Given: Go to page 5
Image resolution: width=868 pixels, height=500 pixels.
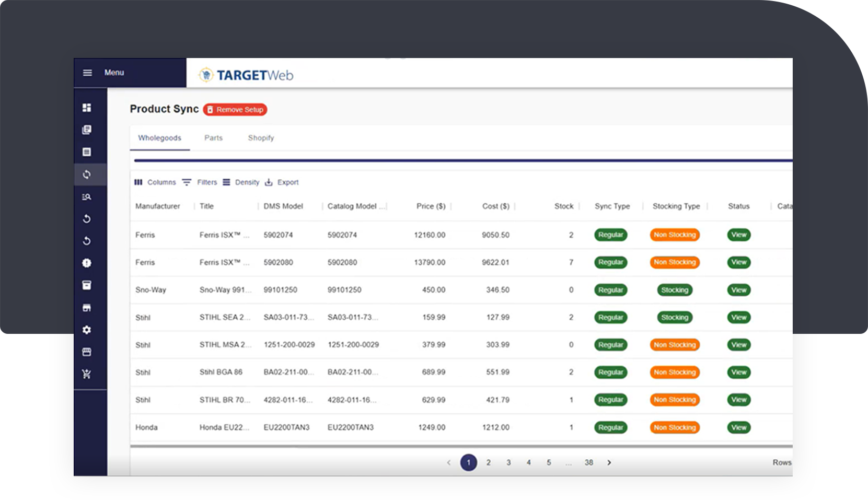Looking at the screenshot, I should [549, 463].
